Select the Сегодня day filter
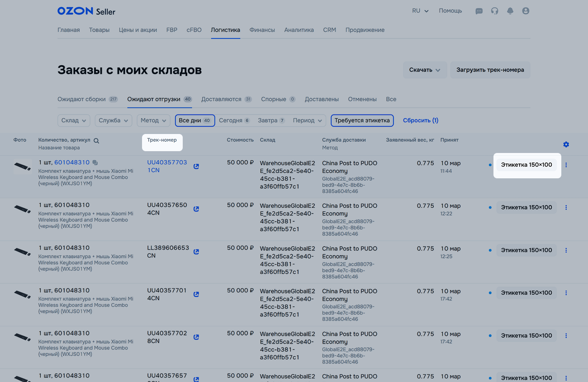Screen dimensions: 588x382 click(x=234, y=120)
